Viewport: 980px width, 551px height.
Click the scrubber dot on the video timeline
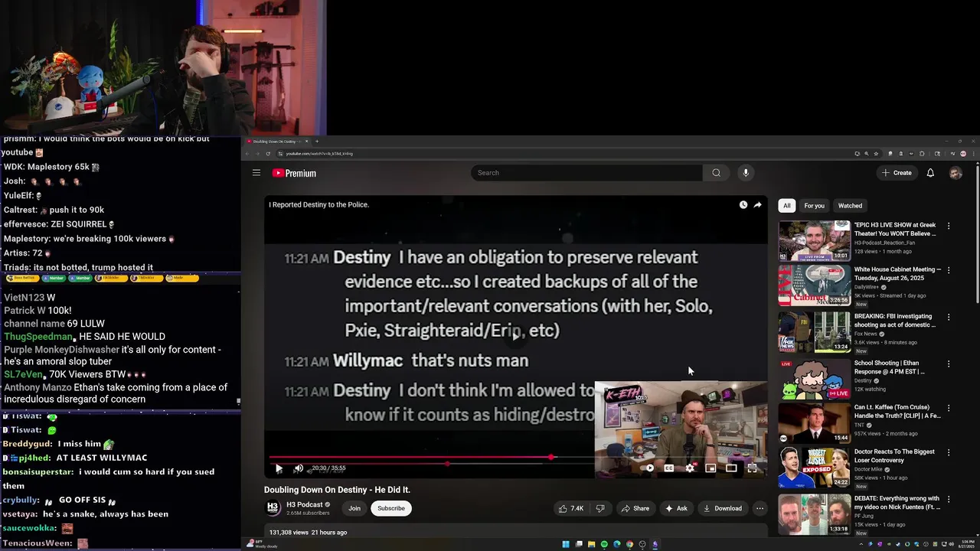551,458
